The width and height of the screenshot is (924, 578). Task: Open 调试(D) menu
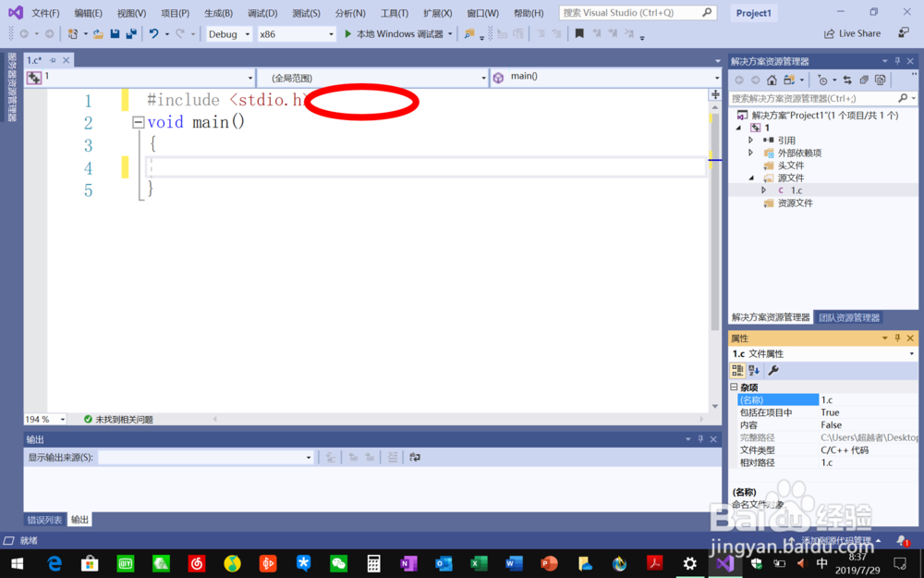(x=262, y=13)
